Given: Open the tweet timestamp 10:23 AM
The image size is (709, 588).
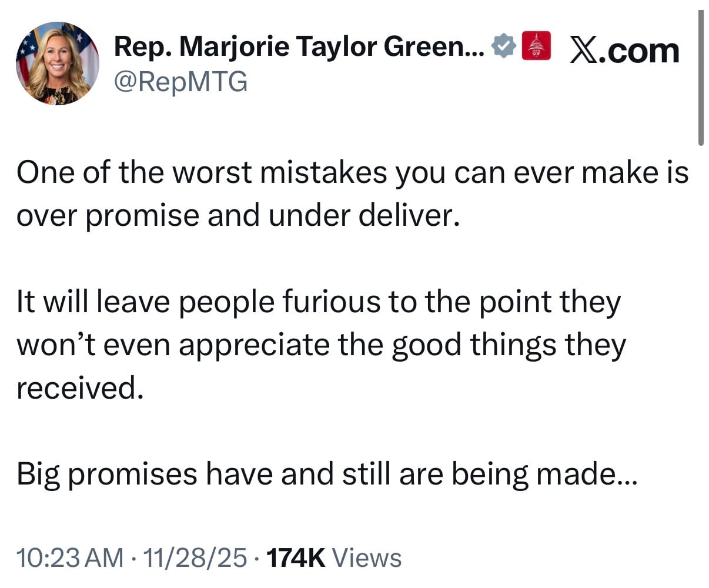Looking at the screenshot, I should 69,555.
